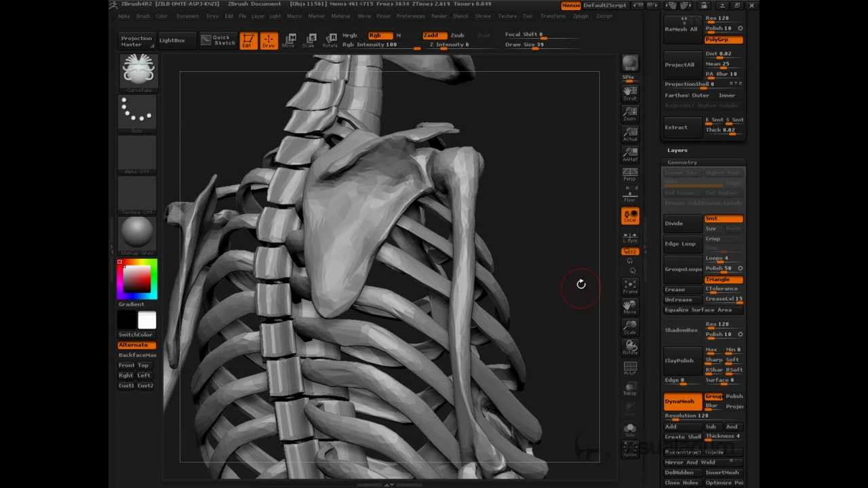Viewport: 868px width, 488px height.
Task: Activate Edit mode button
Action: [248, 41]
